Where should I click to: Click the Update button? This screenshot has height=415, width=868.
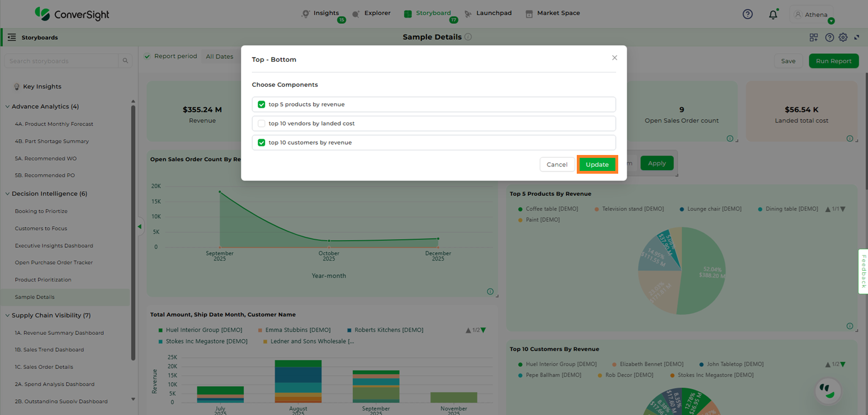pos(597,165)
